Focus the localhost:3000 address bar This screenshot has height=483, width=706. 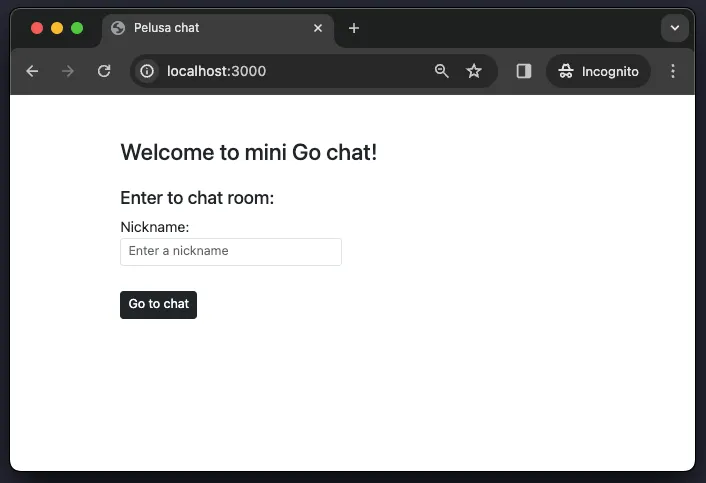290,71
